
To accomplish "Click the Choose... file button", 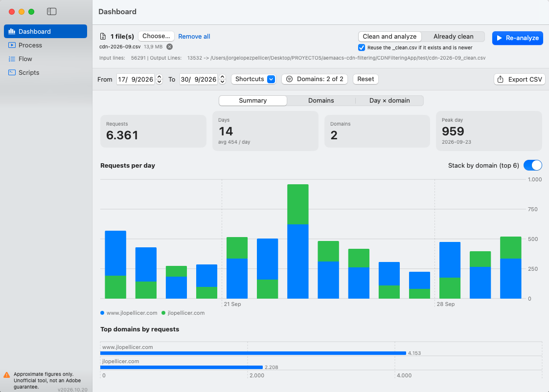I will coord(156,36).
